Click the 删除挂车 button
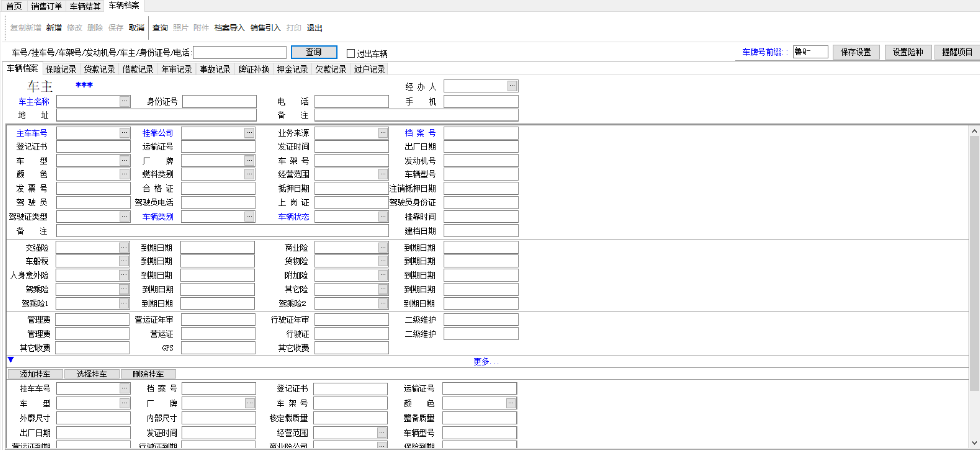Screen dimensions: 980x450 coord(148,374)
